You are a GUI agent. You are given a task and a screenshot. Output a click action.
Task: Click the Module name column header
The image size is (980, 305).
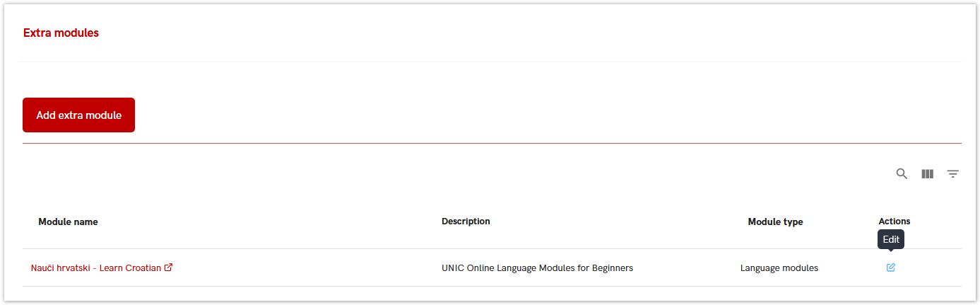(68, 222)
